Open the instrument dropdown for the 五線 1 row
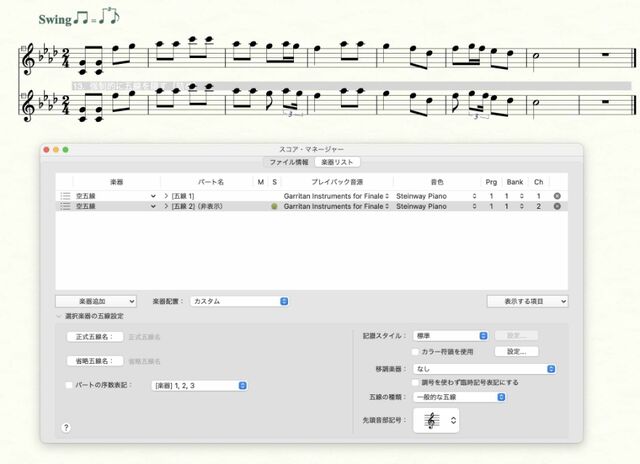Viewport: 640px width, 464px height. 153,196
